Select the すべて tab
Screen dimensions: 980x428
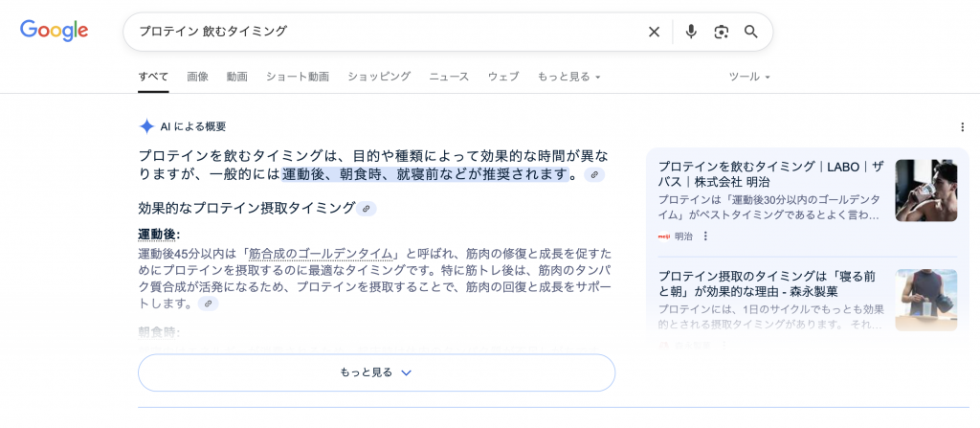click(x=153, y=77)
